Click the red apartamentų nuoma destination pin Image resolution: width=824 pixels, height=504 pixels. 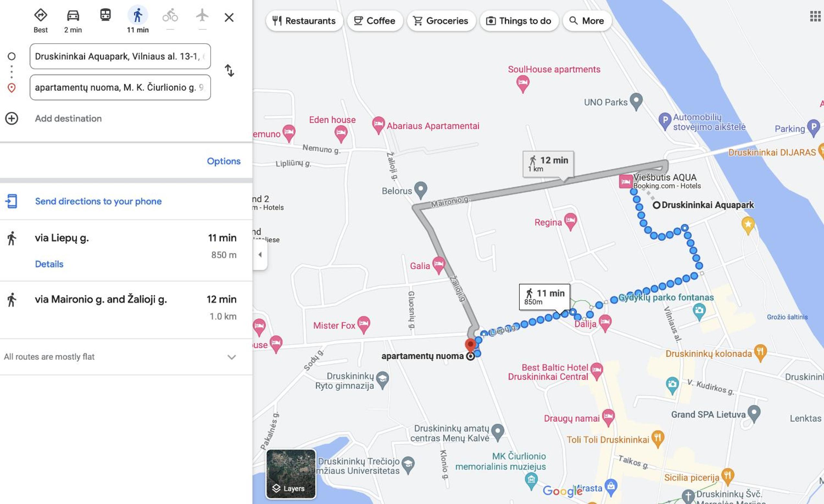click(471, 345)
